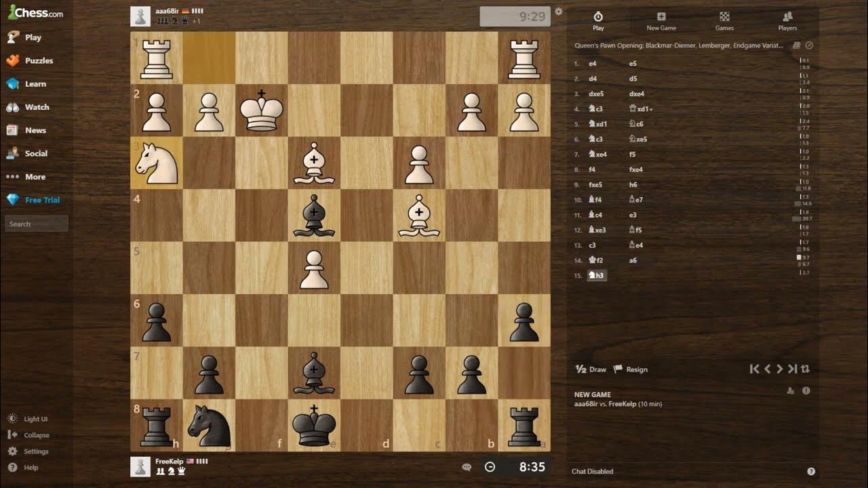The width and height of the screenshot is (868, 488).
Task: Click FreeKelp's avatar at bottom
Action: [140, 467]
